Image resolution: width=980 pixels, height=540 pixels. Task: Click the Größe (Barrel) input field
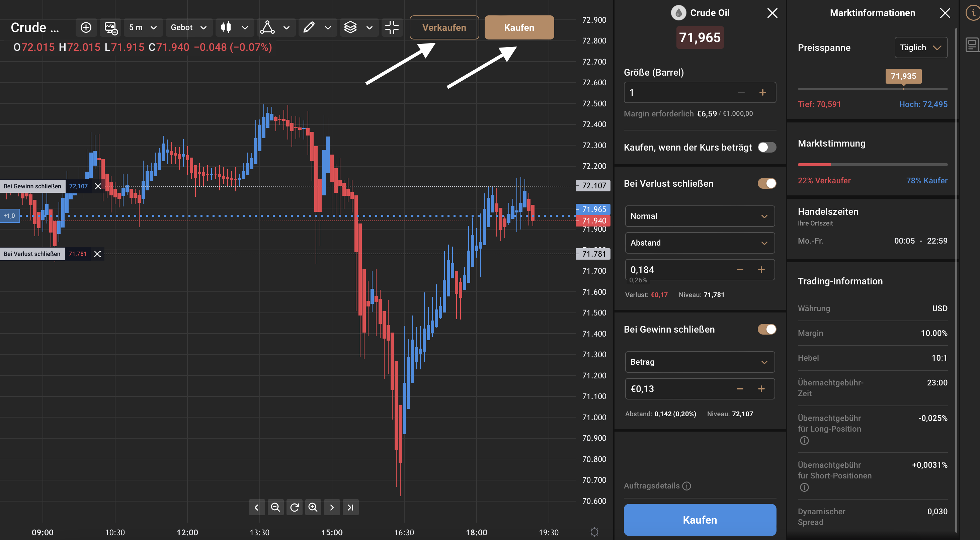[x=700, y=92]
